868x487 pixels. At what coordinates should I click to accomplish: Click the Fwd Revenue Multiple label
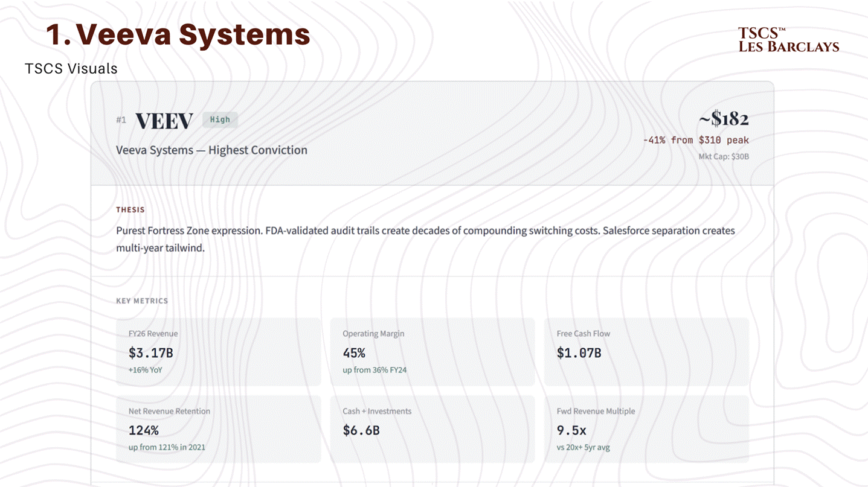click(596, 412)
